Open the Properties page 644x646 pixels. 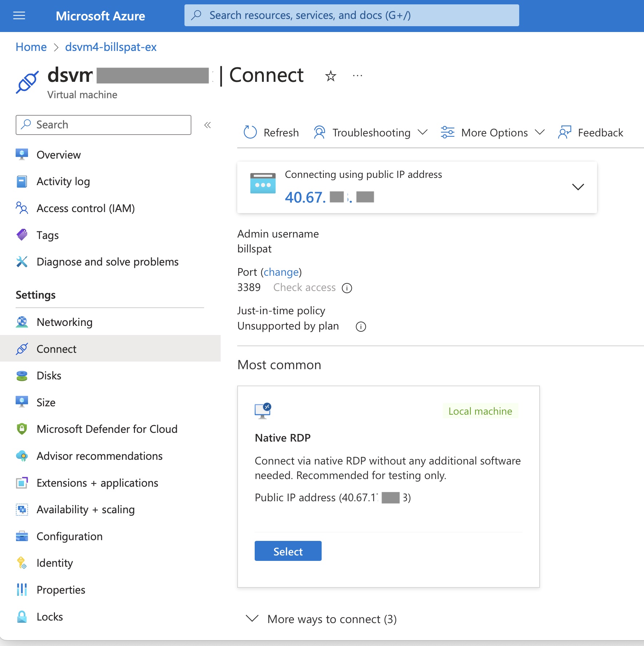point(61,590)
